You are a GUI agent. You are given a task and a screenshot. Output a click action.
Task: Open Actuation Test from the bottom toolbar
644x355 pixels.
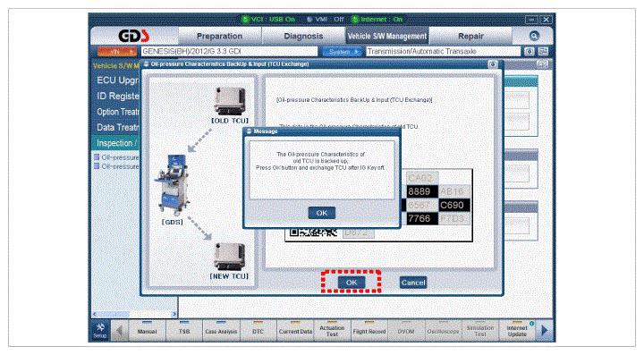click(332, 330)
